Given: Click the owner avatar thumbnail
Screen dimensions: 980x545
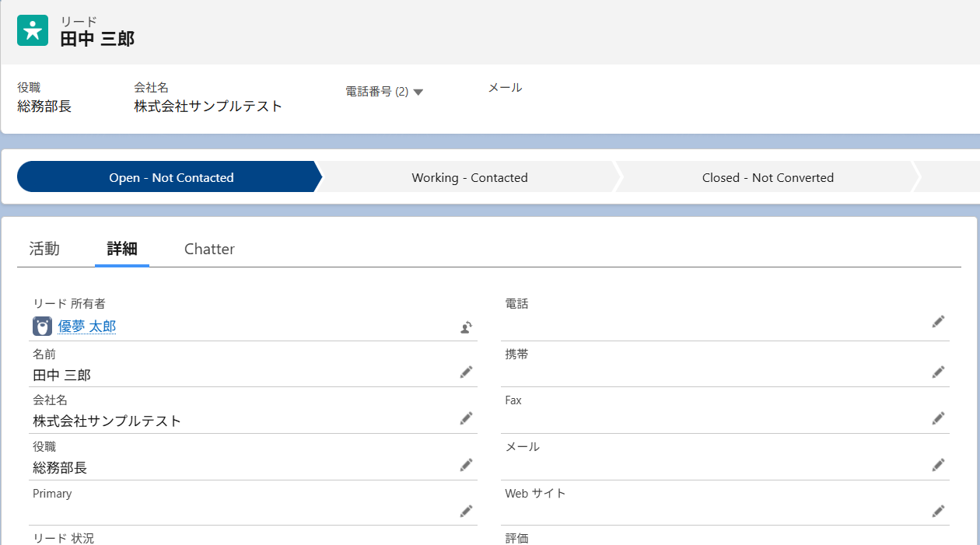Looking at the screenshot, I should tap(42, 327).
